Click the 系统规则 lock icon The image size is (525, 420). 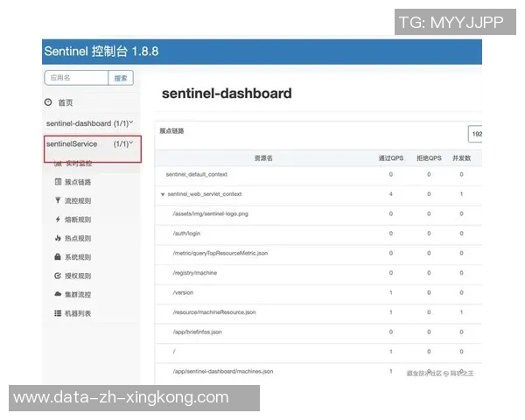(x=58, y=257)
